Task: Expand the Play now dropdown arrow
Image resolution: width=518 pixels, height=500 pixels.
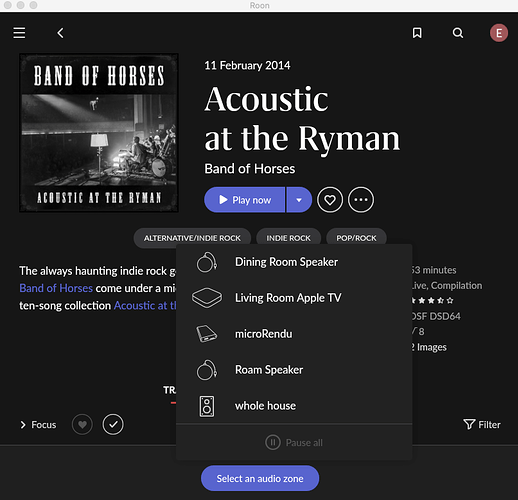Action: [299, 200]
